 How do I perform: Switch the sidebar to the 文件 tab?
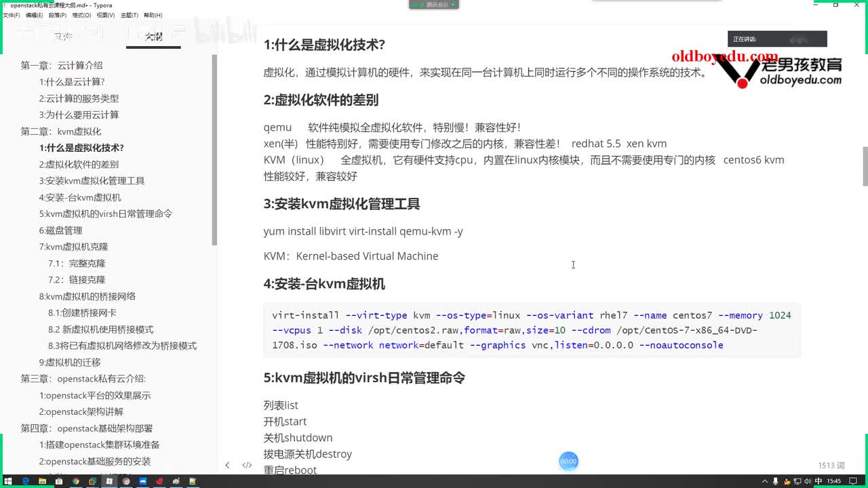(x=63, y=37)
